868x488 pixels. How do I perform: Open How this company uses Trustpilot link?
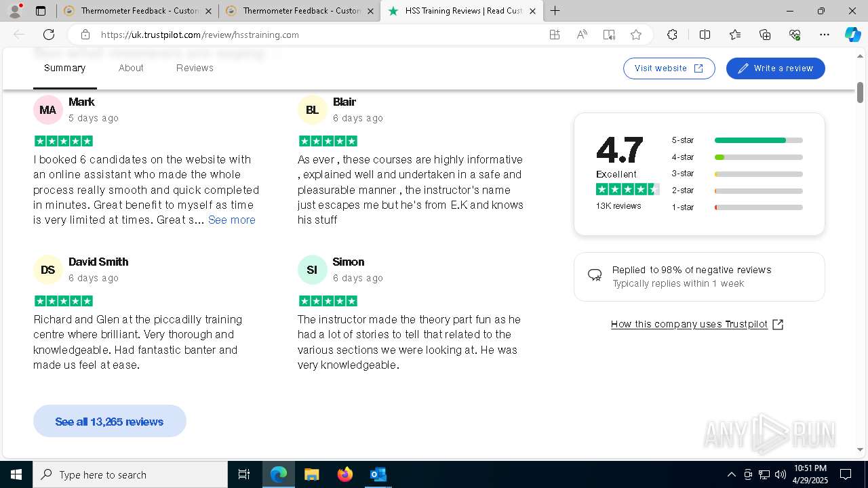[x=697, y=324]
